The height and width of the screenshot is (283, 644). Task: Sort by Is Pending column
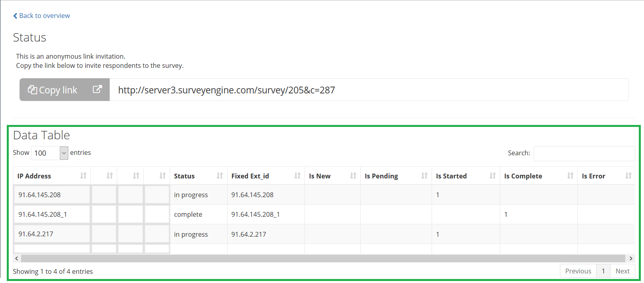[x=395, y=176]
